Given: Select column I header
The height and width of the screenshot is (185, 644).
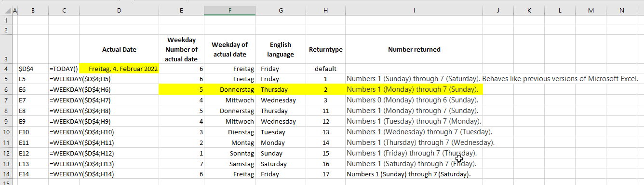Looking at the screenshot, I should [x=414, y=10].
